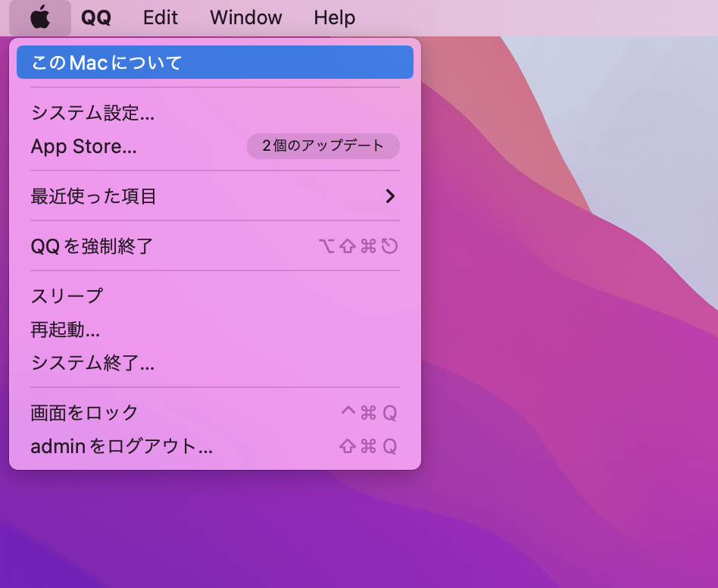The height and width of the screenshot is (588, 718).
Task: Restart the Mac using 再起動...
Action: coord(64,330)
